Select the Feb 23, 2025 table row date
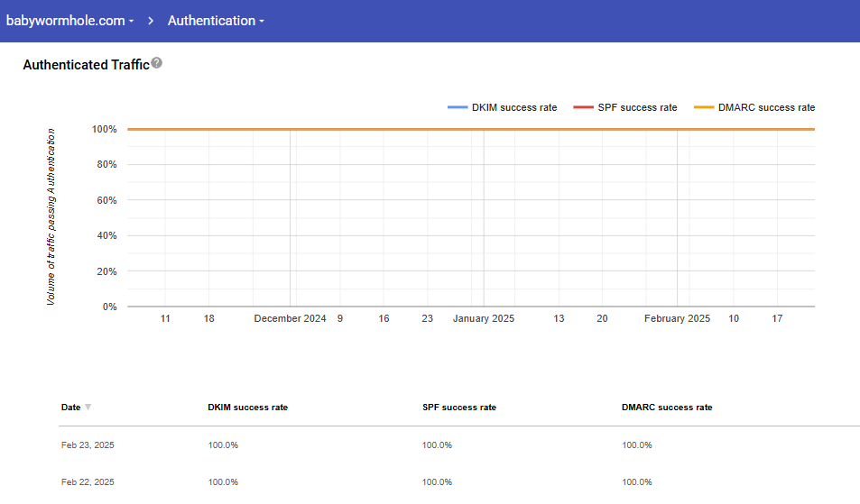The width and height of the screenshot is (860, 504). [x=88, y=445]
